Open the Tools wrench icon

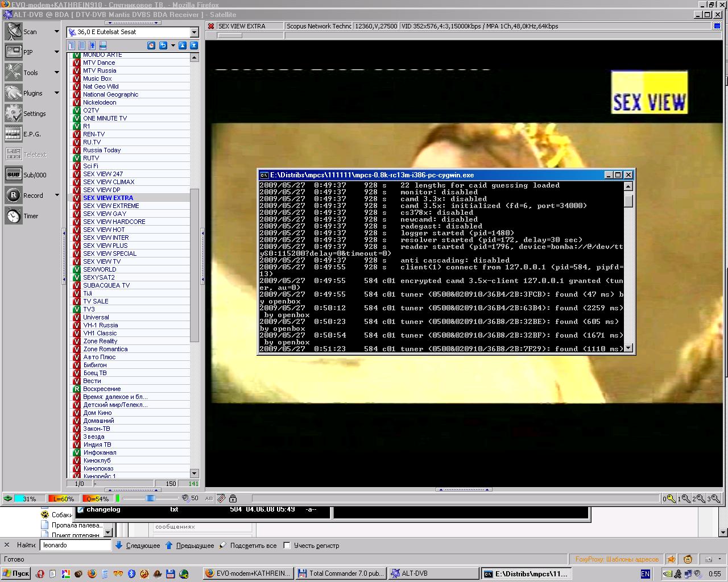click(x=14, y=72)
